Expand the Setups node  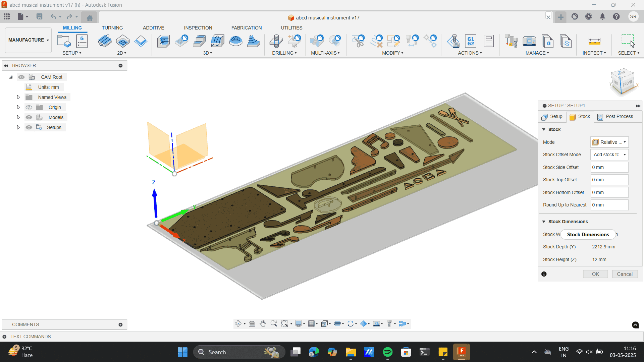coord(18,127)
